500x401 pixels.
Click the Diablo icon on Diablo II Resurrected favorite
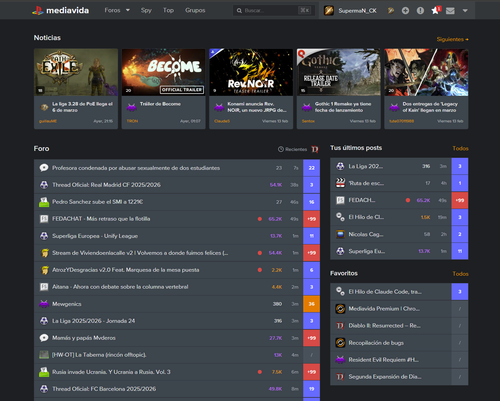pos(340,326)
